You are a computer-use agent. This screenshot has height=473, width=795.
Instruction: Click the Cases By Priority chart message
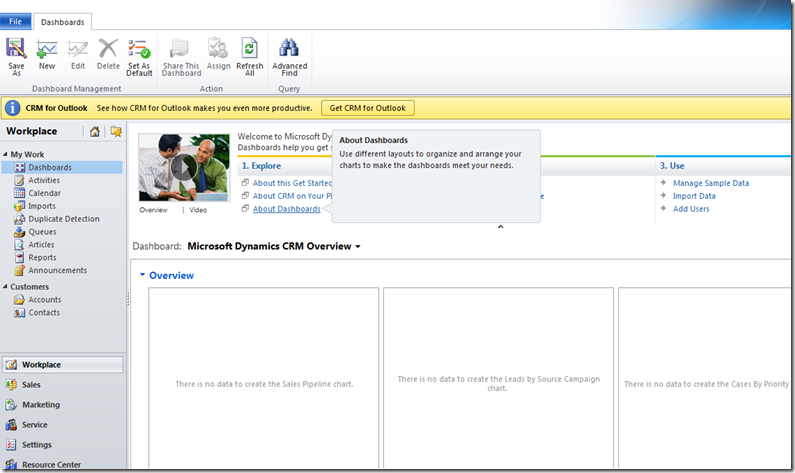[x=706, y=384]
